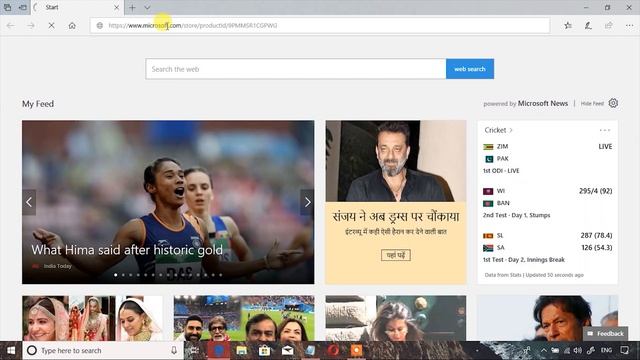Open the Sanjay Hindi ad image

(396, 161)
